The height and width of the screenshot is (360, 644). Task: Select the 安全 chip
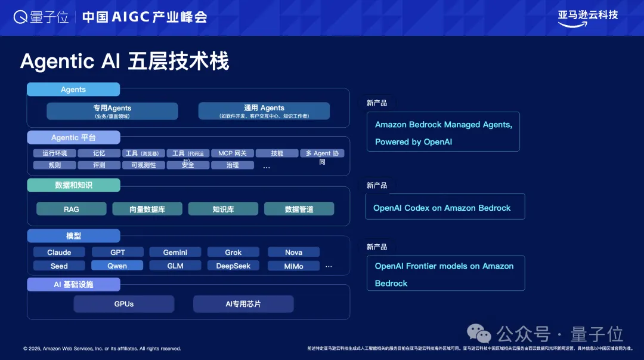[188, 165]
